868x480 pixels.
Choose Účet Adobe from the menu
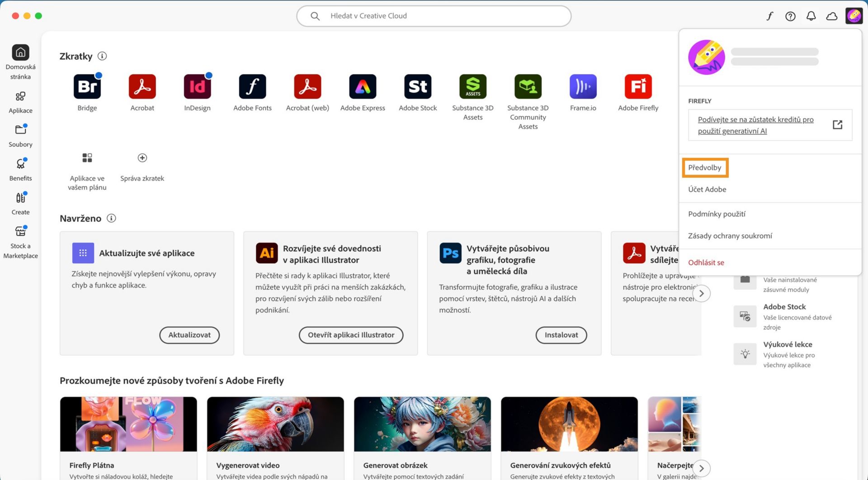707,189
